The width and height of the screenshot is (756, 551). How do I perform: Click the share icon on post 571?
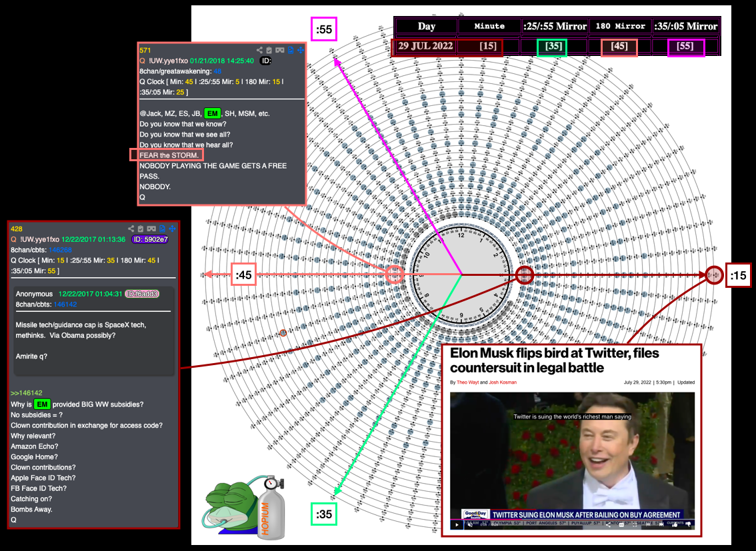[260, 50]
